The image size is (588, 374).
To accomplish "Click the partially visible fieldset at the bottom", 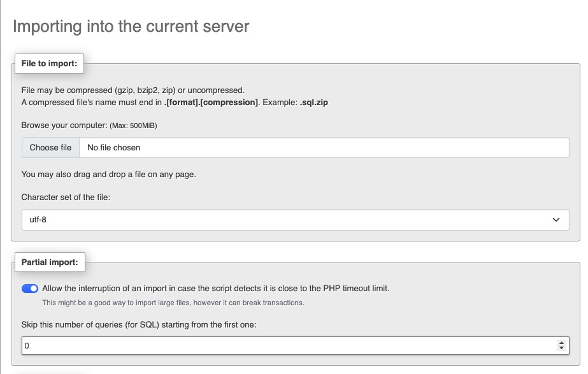I will click(50, 372).
